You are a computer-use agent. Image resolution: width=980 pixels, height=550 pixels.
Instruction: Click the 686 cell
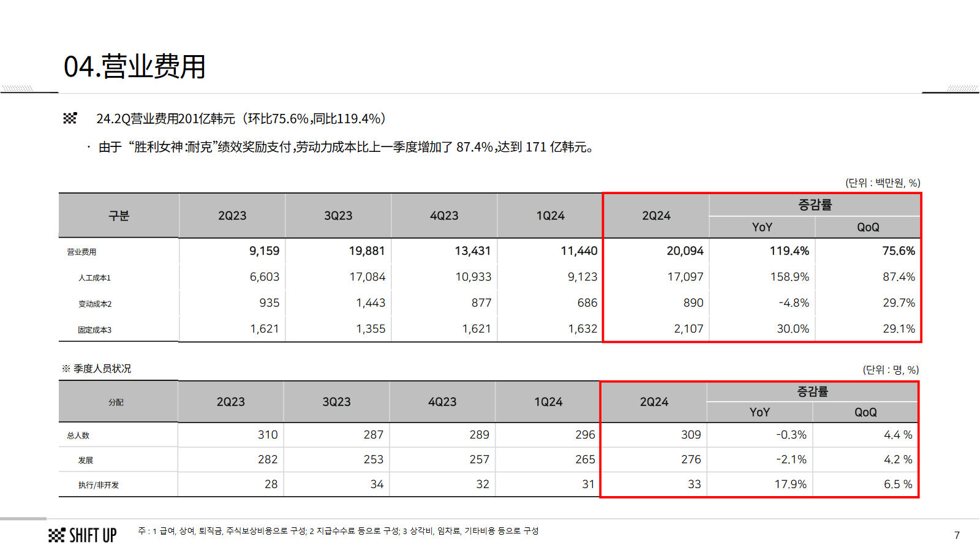[587, 303]
